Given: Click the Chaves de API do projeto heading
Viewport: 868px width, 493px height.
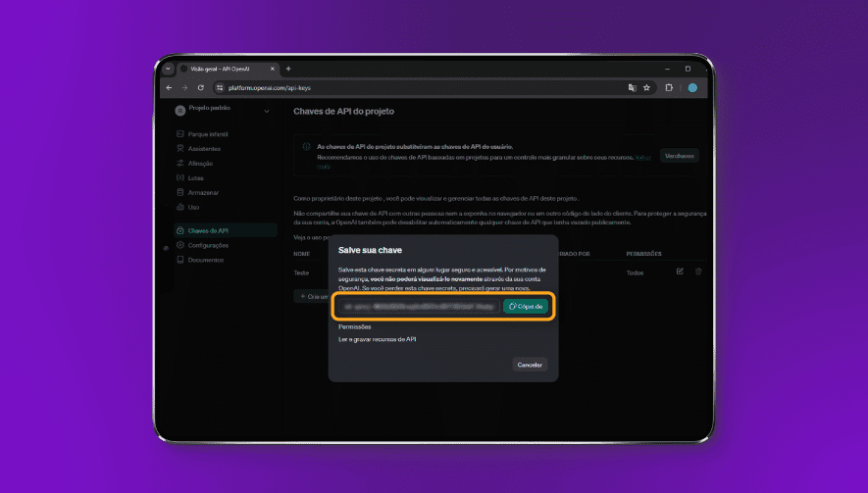Looking at the screenshot, I should point(344,111).
